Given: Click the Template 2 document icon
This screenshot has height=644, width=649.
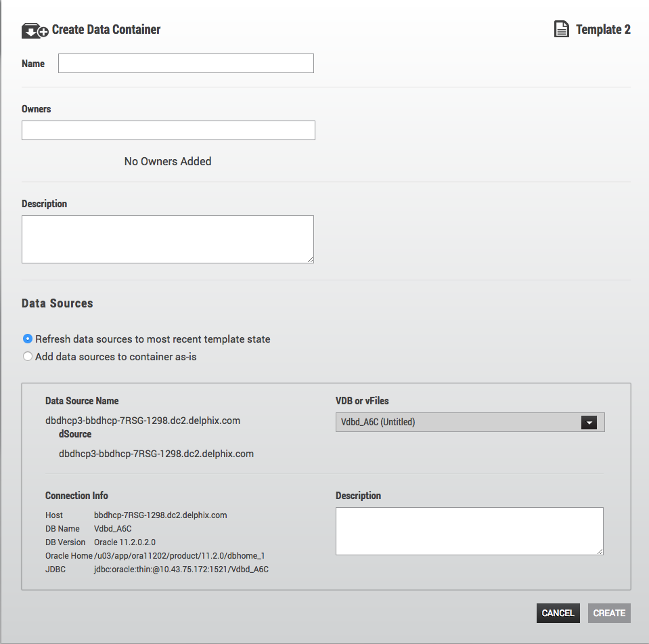Looking at the screenshot, I should (561, 30).
